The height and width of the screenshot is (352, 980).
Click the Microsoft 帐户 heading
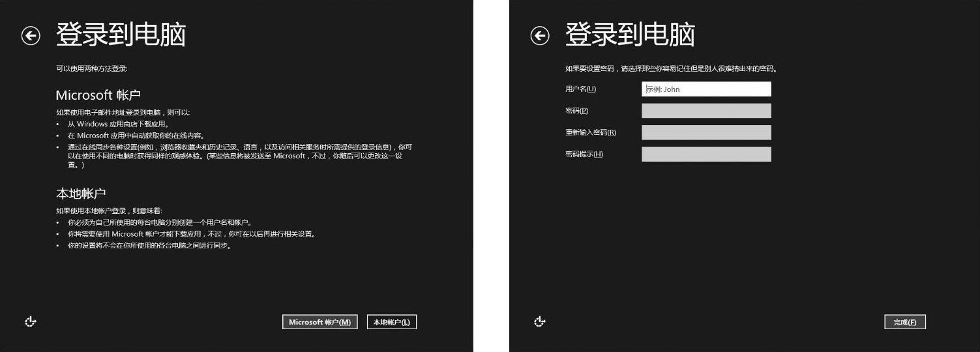tap(98, 95)
